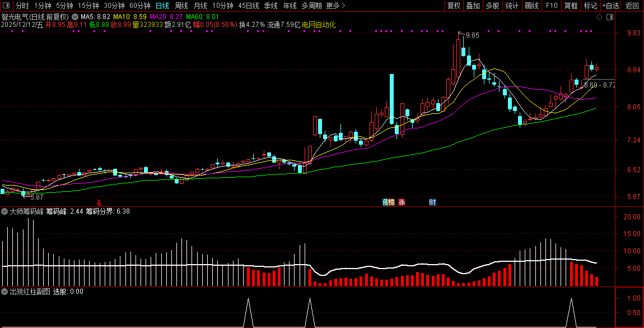Open the 画线 drawing tools

click(531, 6)
